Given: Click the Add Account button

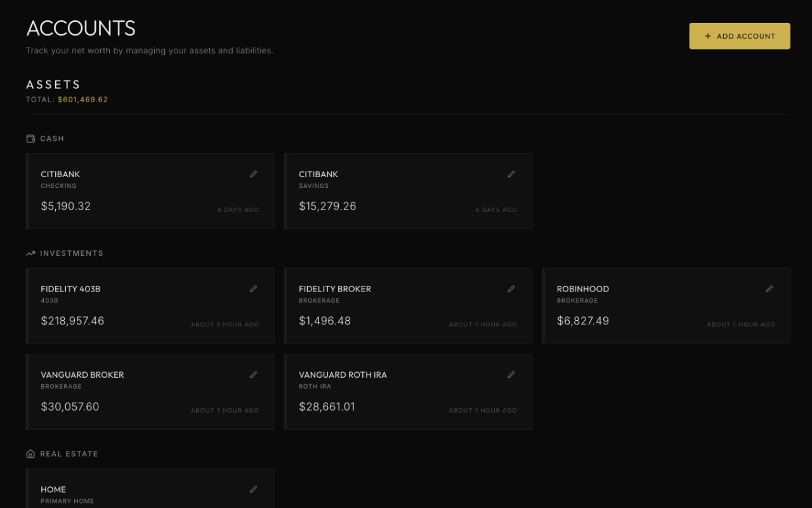Looking at the screenshot, I should tap(740, 36).
